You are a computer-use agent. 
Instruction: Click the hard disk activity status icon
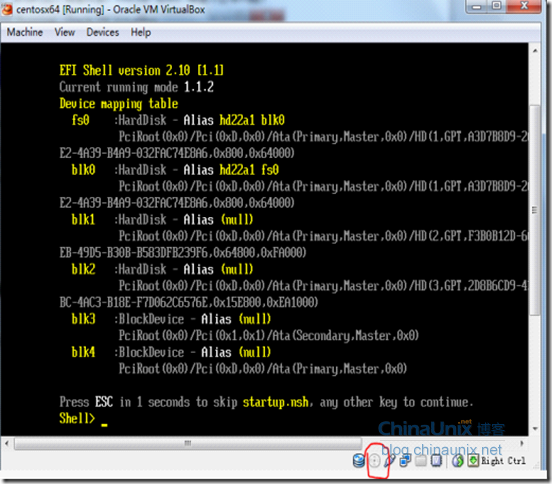359,460
